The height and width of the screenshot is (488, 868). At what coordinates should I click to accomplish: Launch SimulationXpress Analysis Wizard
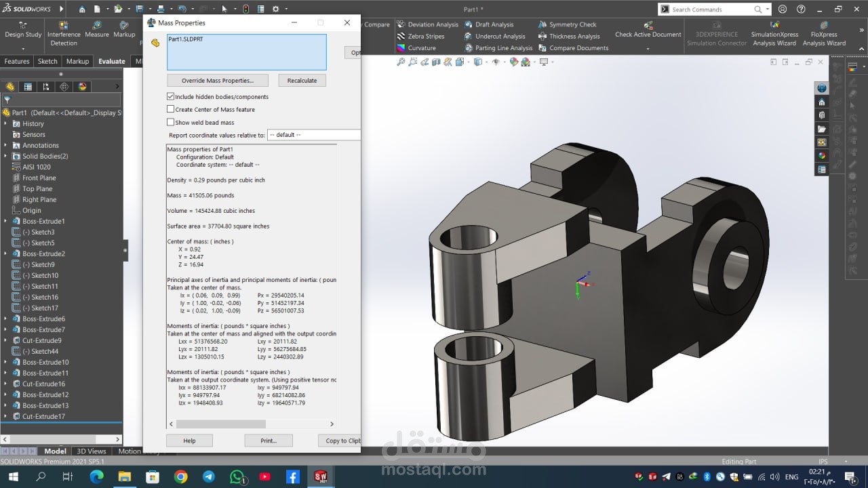(774, 35)
